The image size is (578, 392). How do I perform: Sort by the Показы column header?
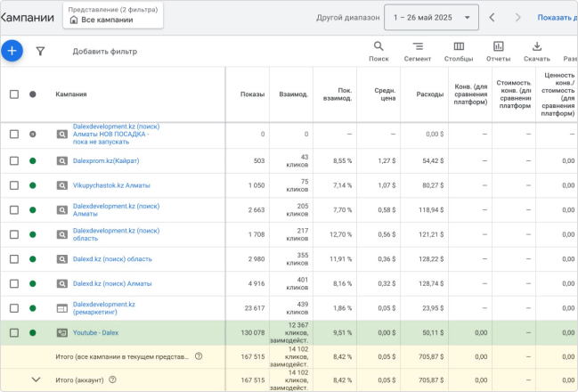(x=252, y=94)
